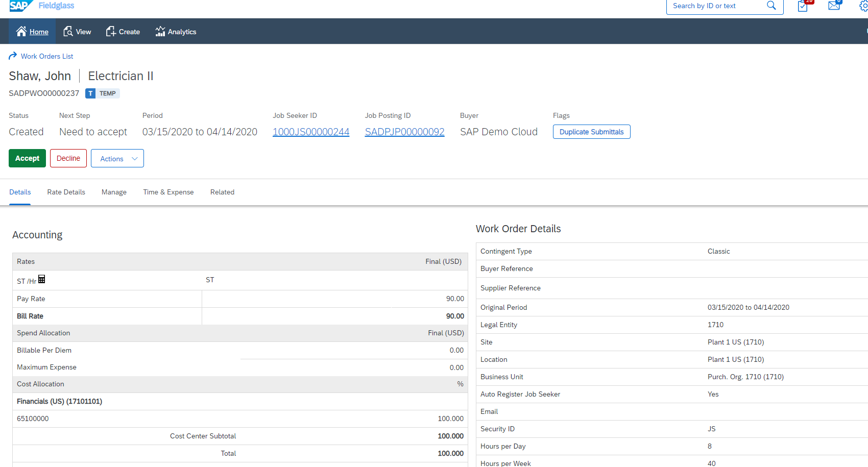
Task: Switch to the Related tab
Action: click(223, 192)
